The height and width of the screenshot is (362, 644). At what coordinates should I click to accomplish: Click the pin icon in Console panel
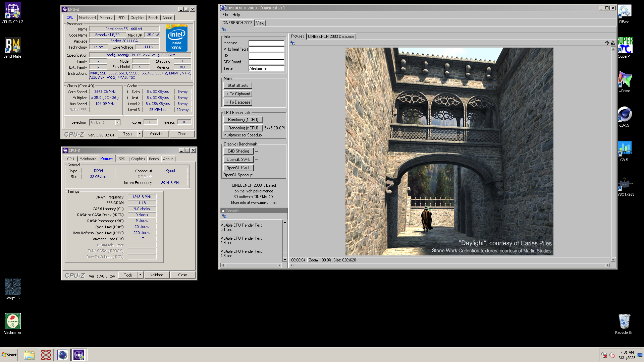[224, 216]
